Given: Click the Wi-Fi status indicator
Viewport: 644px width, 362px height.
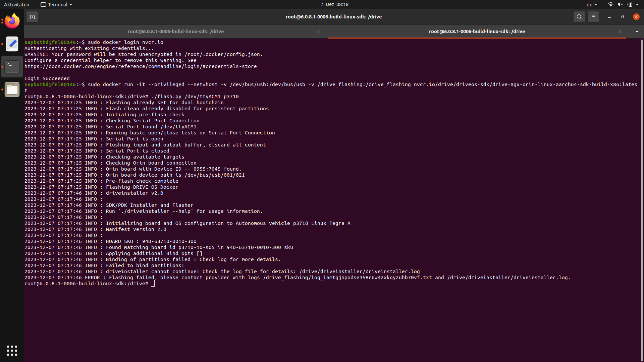Looking at the screenshot, I should pyautogui.click(x=610, y=4).
